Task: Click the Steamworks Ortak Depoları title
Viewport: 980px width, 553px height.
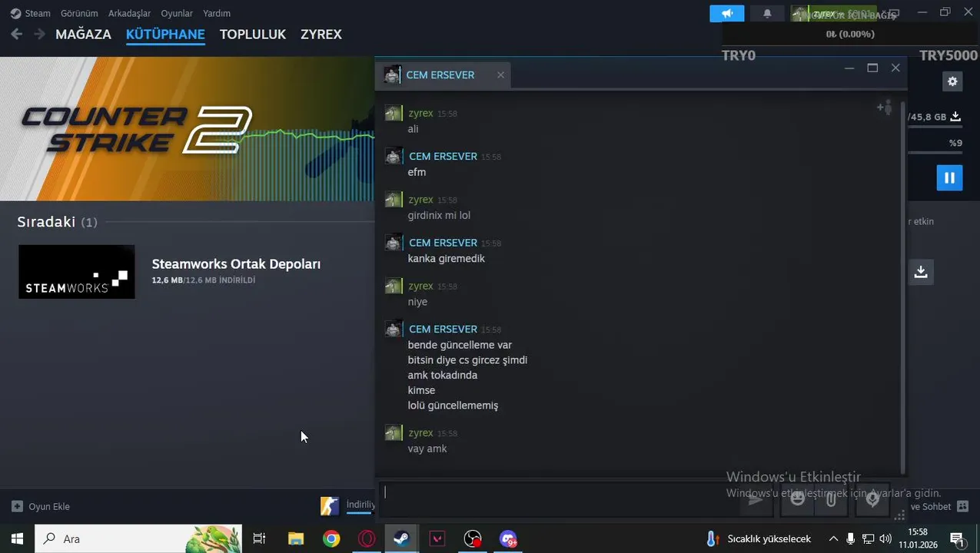Action: tap(236, 263)
